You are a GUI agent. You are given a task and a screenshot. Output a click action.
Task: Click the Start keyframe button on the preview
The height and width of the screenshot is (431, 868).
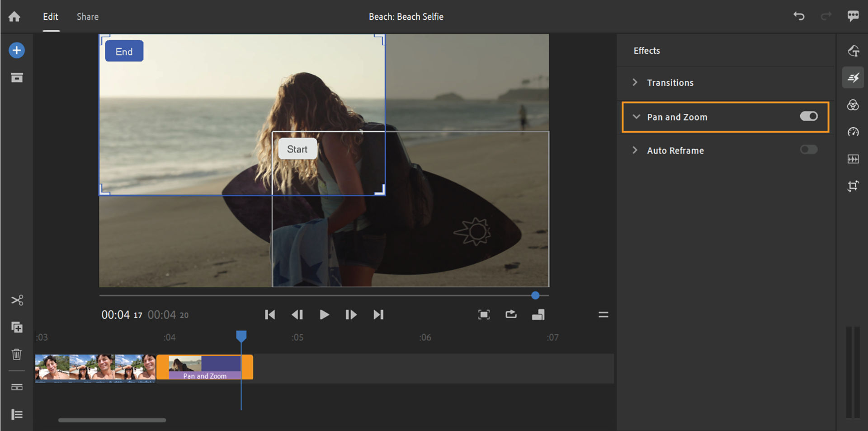(297, 149)
